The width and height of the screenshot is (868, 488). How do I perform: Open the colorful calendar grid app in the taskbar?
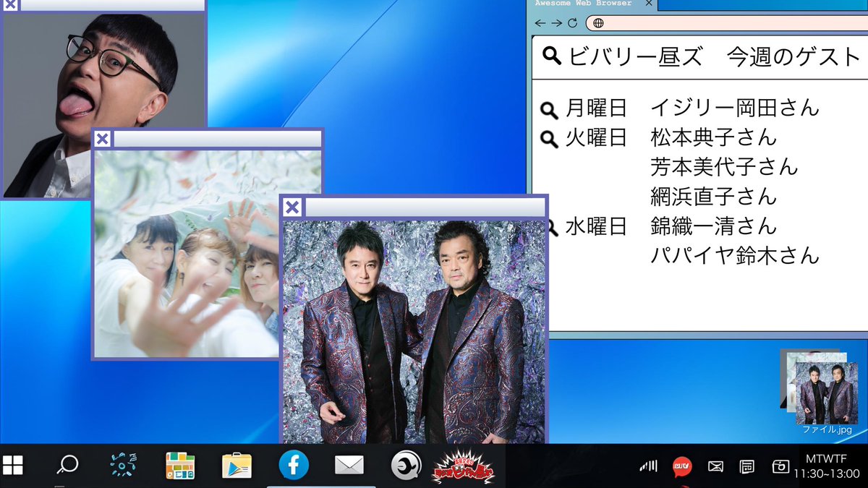pos(180,466)
